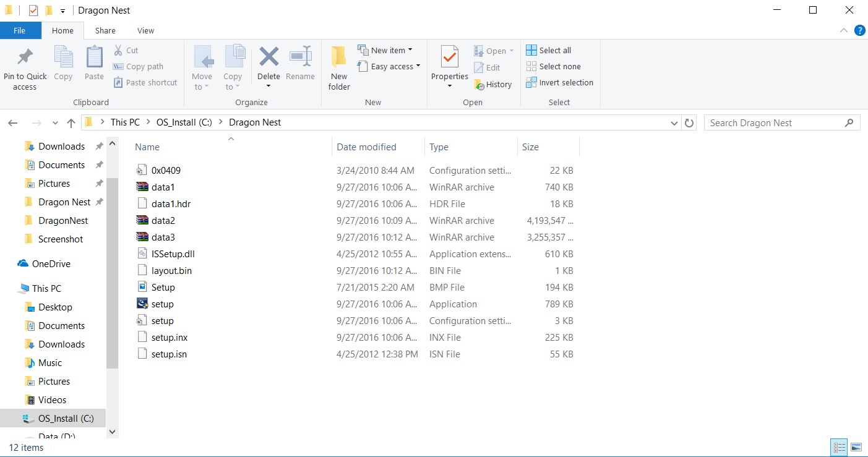Open the File menu
Viewport: 868px width, 457px height.
coord(20,30)
